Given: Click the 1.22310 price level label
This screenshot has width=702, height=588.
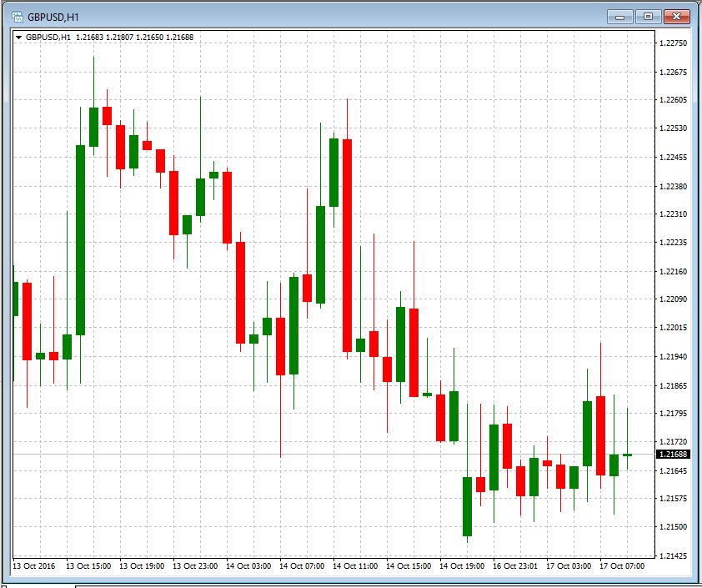Looking at the screenshot, I should point(674,214).
